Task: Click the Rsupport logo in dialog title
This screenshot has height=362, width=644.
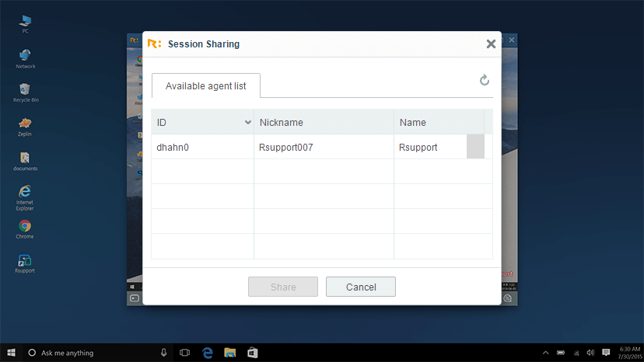Action: click(x=154, y=44)
